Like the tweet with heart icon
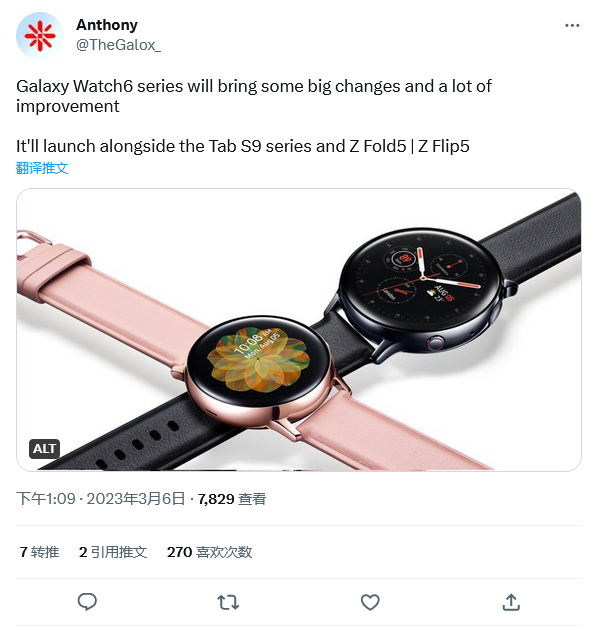 (x=370, y=602)
